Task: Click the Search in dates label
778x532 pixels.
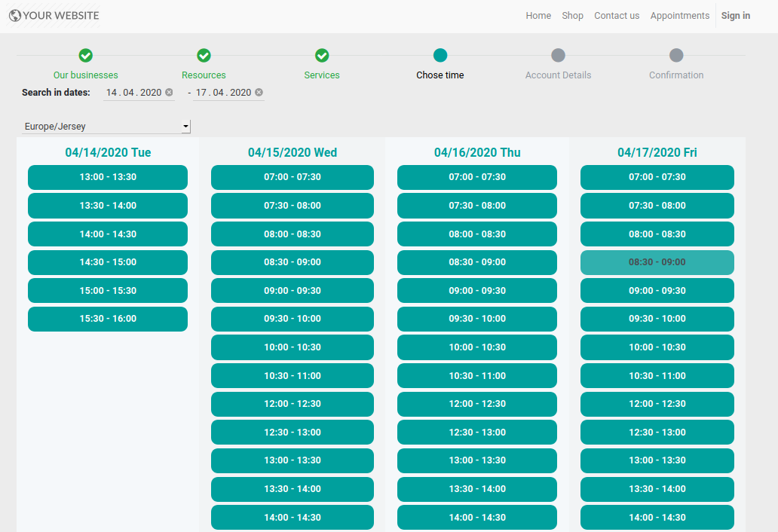Action: [56, 93]
